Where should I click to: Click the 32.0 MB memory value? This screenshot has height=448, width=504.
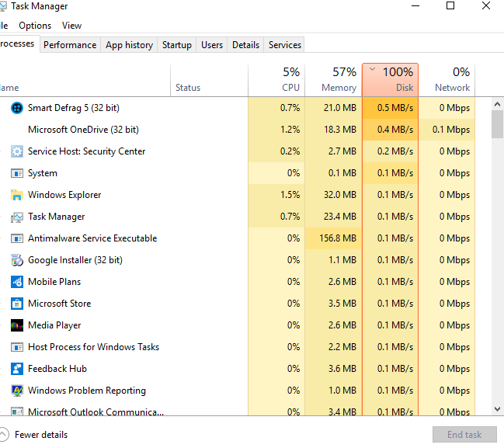point(340,195)
